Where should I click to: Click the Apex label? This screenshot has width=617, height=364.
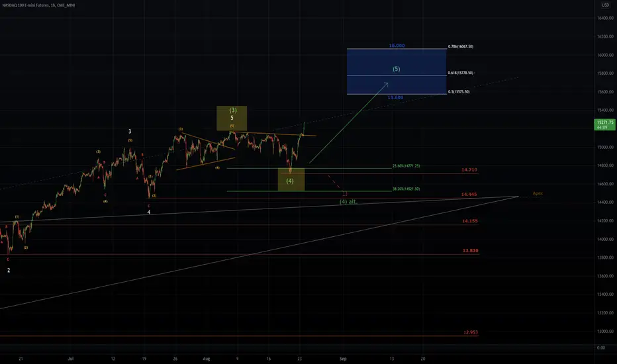[538, 193]
